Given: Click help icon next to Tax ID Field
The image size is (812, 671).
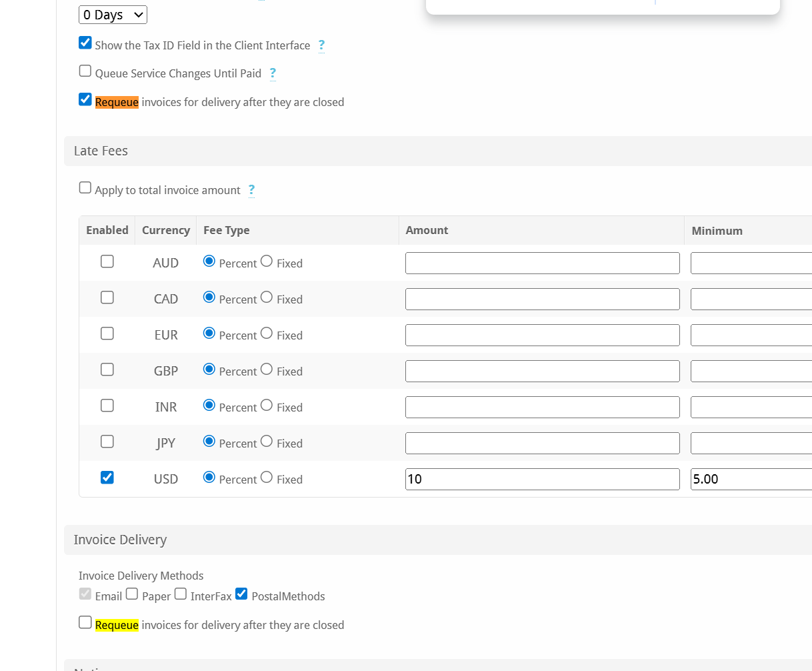Looking at the screenshot, I should click(321, 45).
